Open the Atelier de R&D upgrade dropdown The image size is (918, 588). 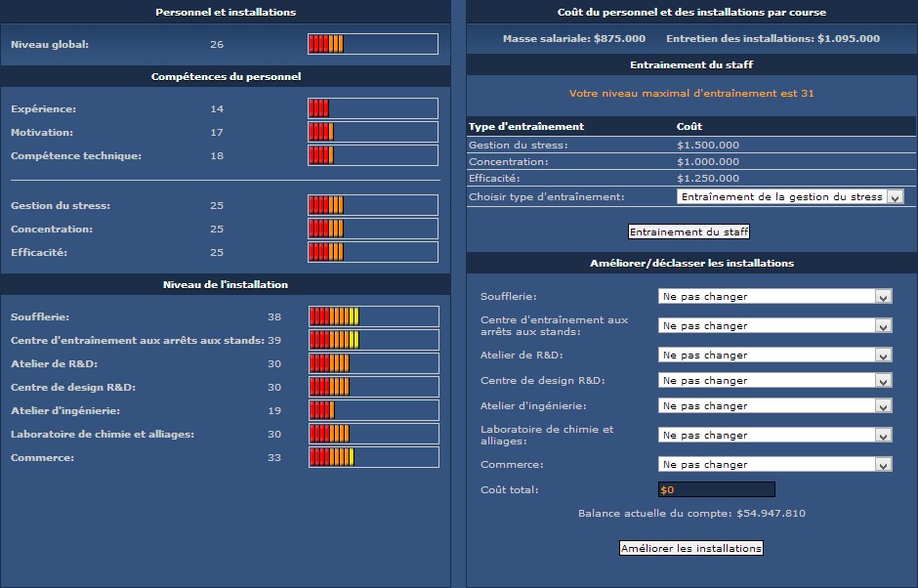[x=774, y=355]
